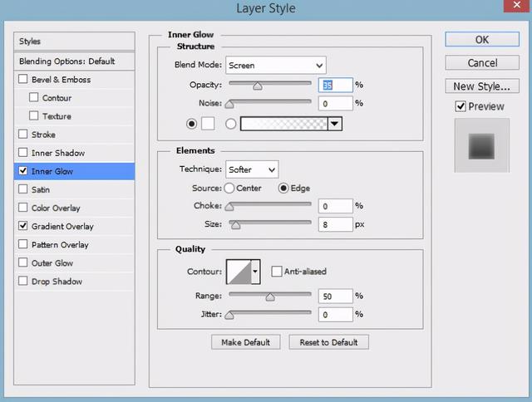Click the Size value field
The height and width of the screenshot is (402, 532).
tap(336, 224)
